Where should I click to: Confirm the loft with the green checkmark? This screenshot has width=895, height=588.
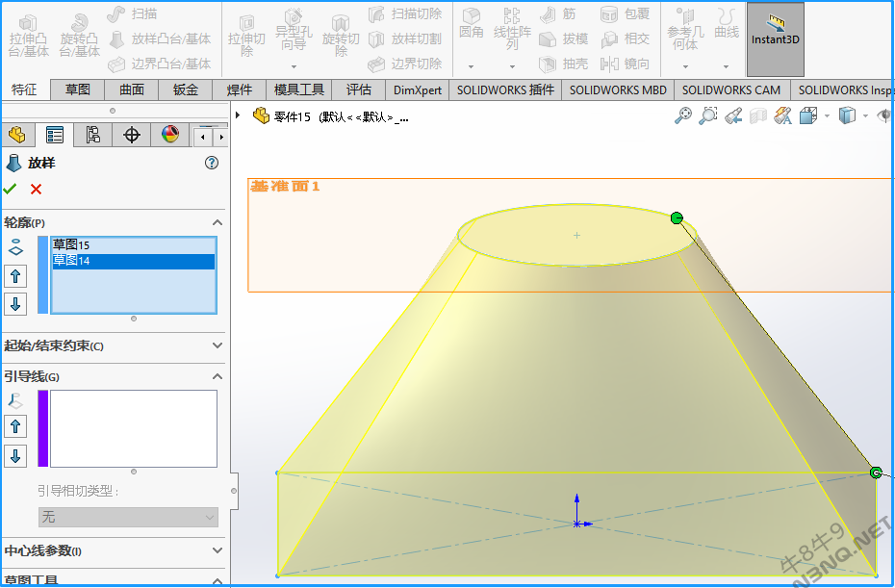10,189
